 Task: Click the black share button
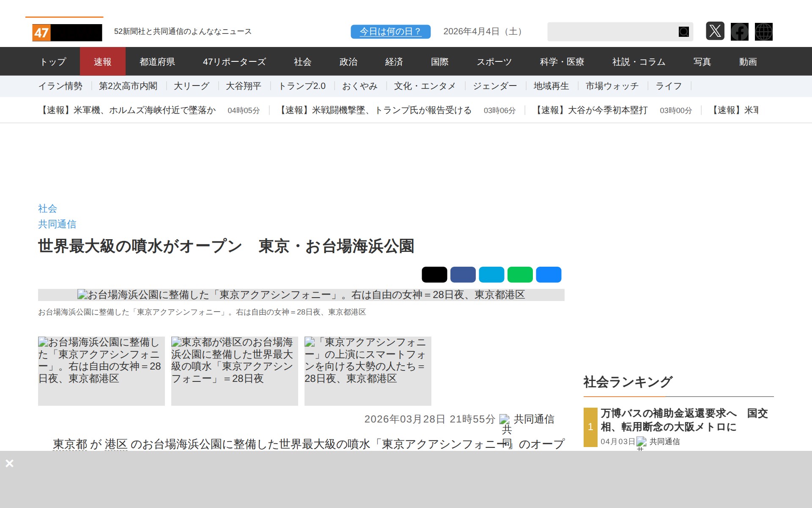pyautogui.click(x=434, y=275)
